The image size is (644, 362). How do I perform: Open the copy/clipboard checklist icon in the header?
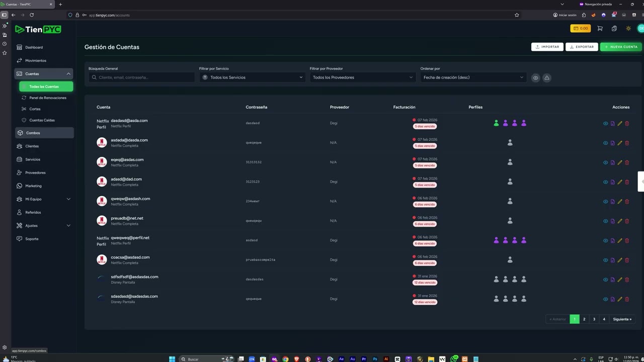click(614, 29)
